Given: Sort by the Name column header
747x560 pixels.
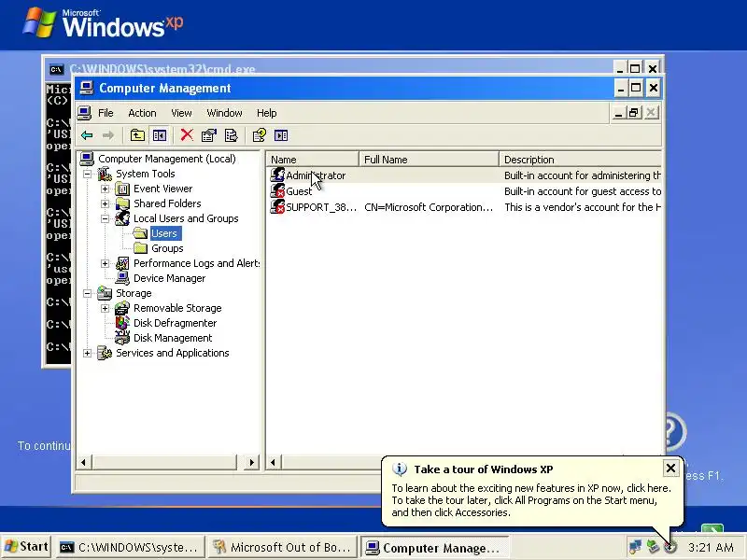Looking at the screenshot, I should click(x=313, y=159).
